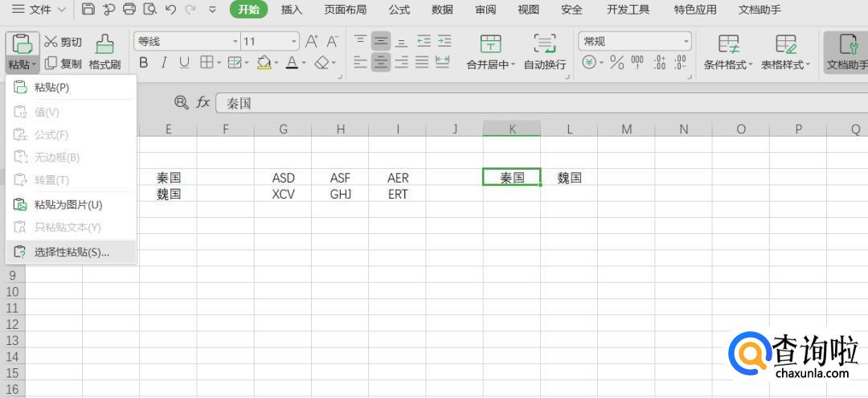Toggle center horizontal alignment

coord(380,62)
